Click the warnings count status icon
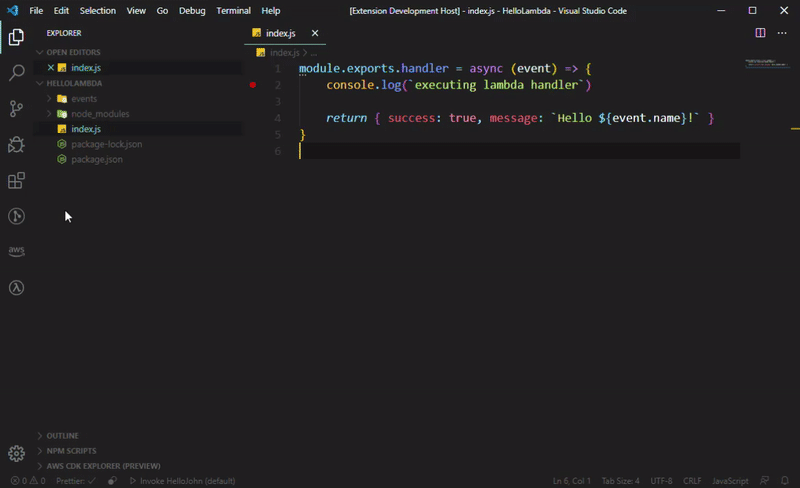This screenshot has width=800, height=488. coord(37,481)
